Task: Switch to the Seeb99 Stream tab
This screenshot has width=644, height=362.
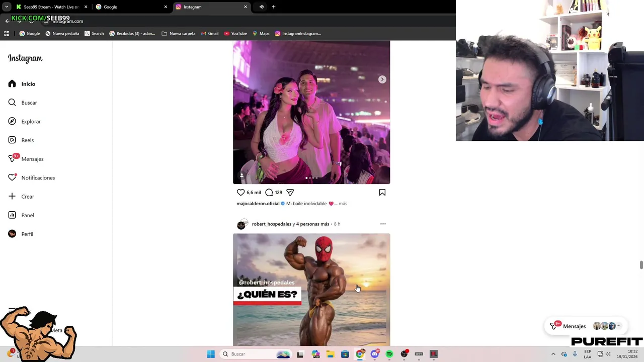Action: click(x=51, y=7)
